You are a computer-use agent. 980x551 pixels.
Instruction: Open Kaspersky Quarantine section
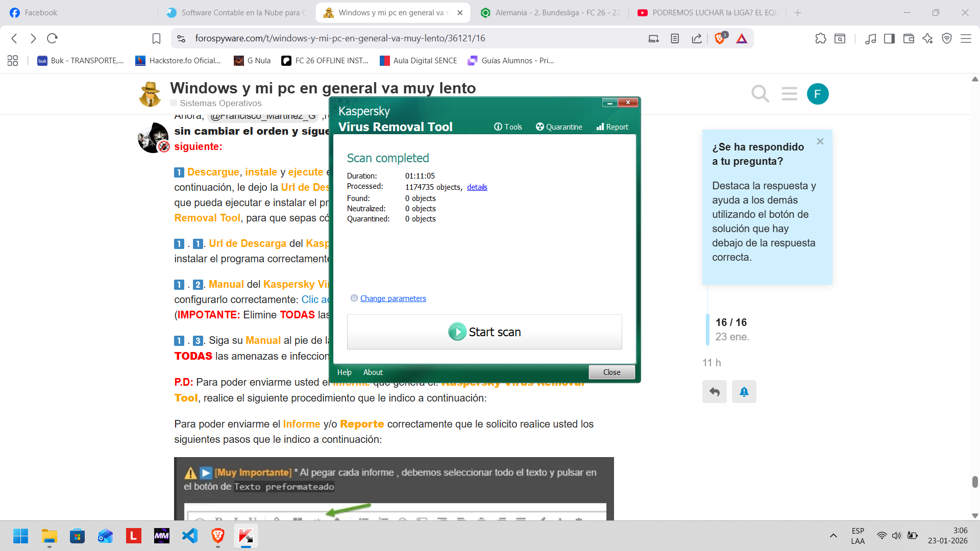(x=559, y=127)
